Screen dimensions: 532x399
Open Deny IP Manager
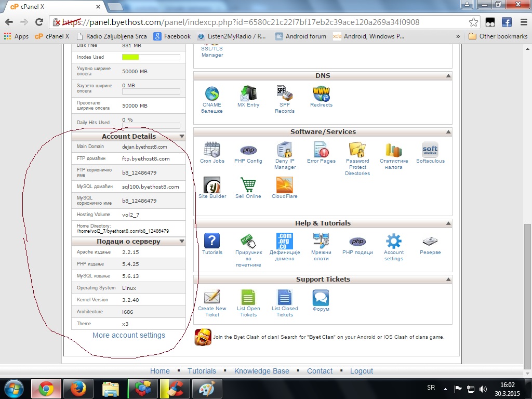point(285,150)
